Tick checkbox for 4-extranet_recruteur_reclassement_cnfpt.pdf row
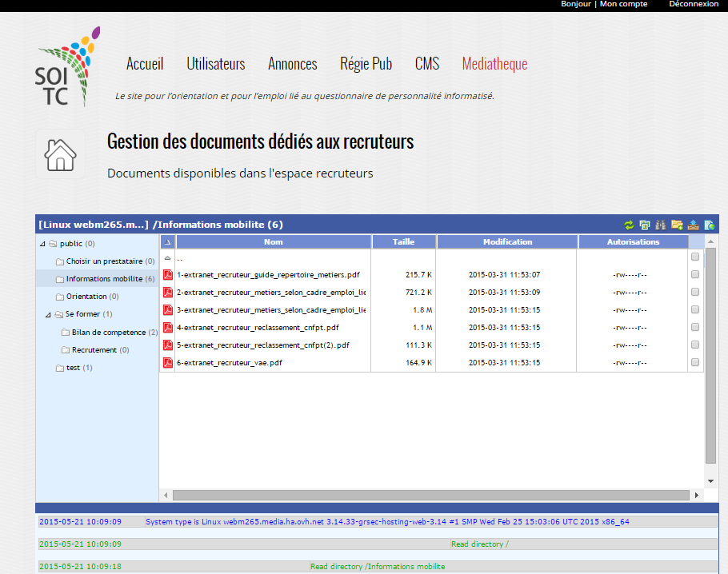 (x=695, y=327)
